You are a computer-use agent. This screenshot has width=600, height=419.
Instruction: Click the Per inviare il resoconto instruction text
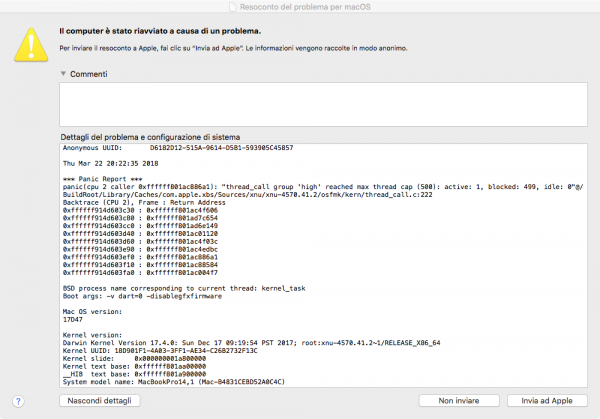coord(233,48)
